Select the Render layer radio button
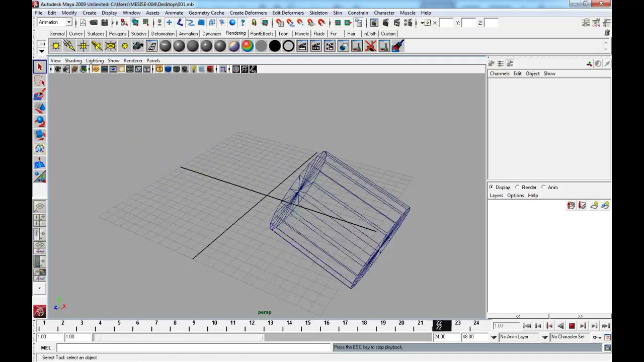 (x=518, y=187)
